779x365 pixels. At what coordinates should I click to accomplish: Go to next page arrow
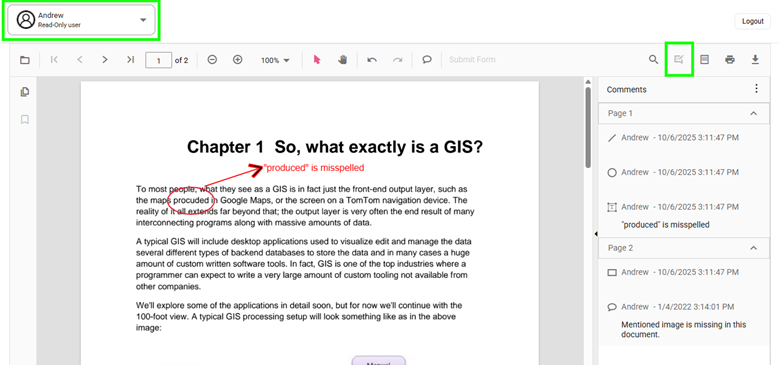pos(104,60)
